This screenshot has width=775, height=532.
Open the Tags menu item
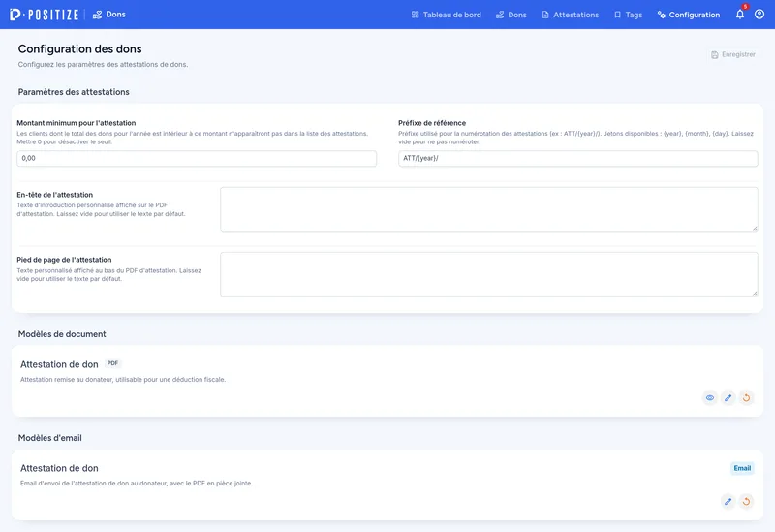628,15
